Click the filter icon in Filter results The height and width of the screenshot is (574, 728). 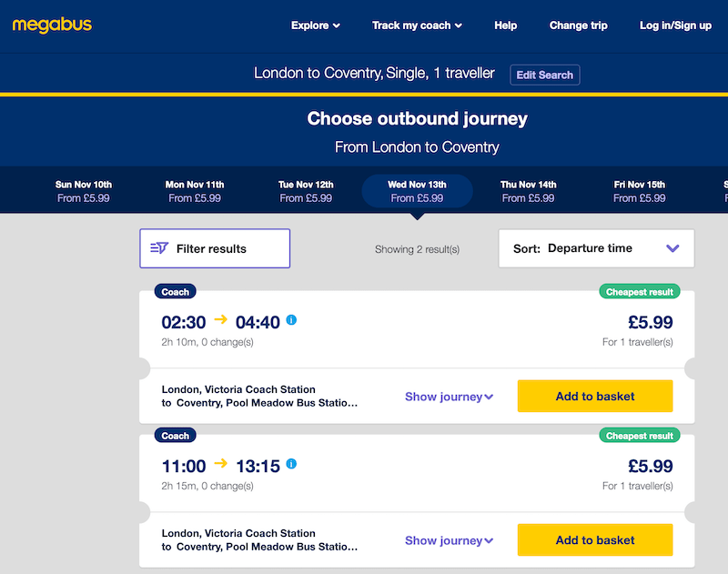point(159,248)
